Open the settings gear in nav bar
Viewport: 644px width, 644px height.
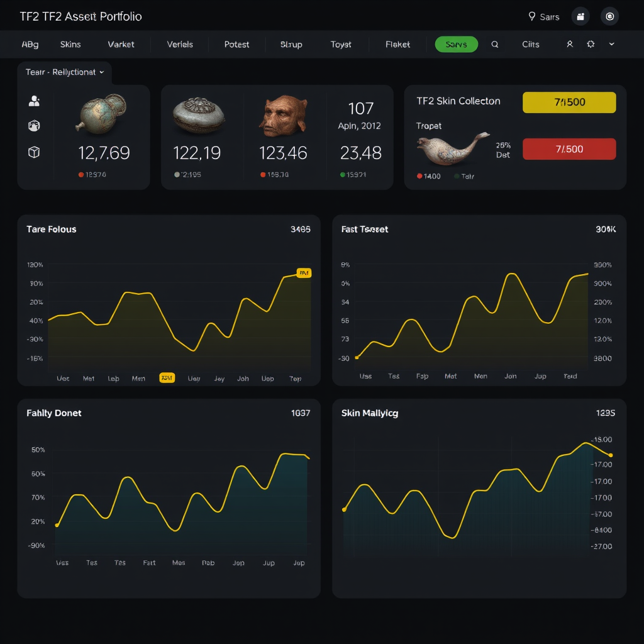click(x=591, y=44)
